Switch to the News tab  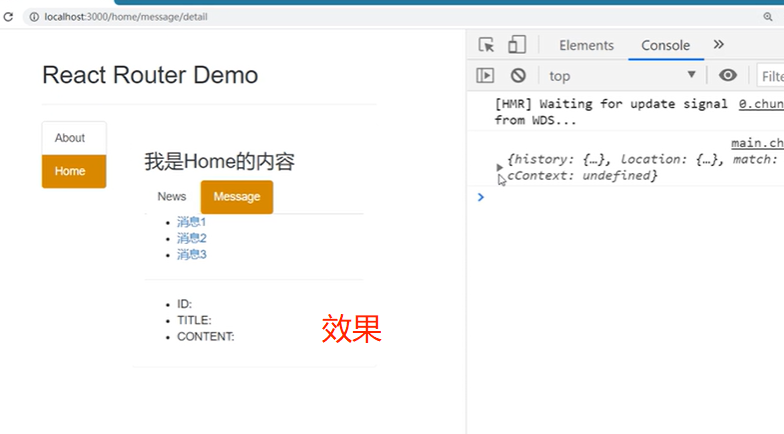pyautogui.click(x=172, y=196)
